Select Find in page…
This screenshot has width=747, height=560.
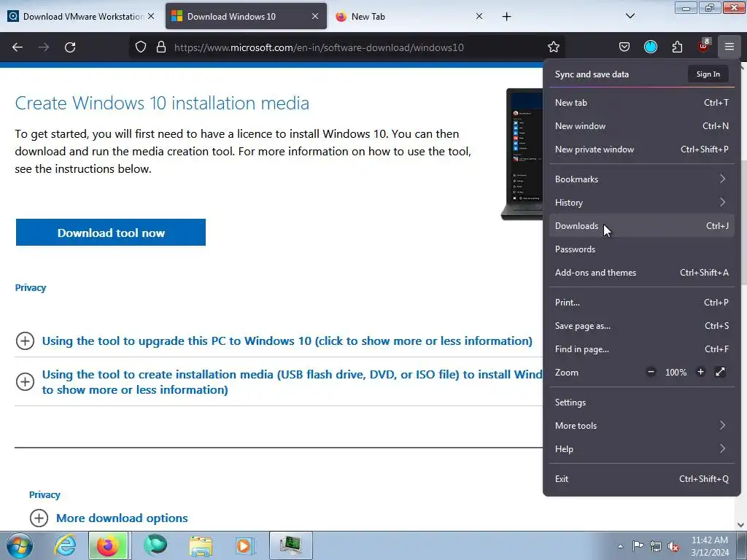(x=642, y=349)
